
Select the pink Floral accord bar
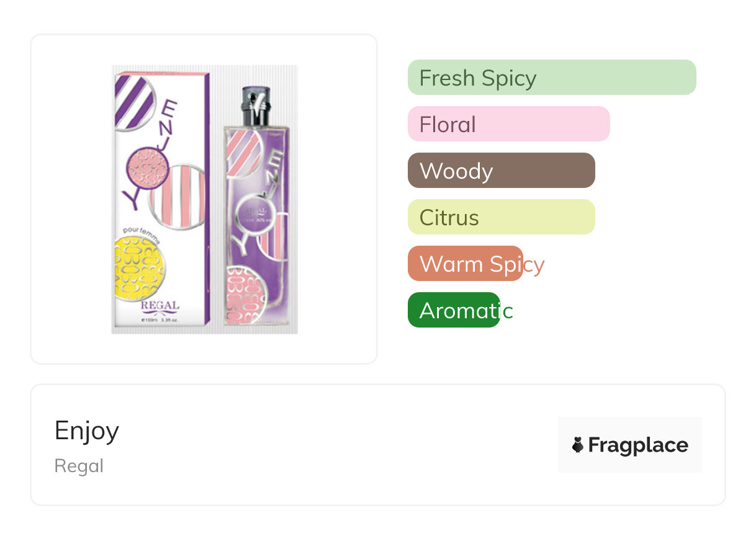point(508,124)
